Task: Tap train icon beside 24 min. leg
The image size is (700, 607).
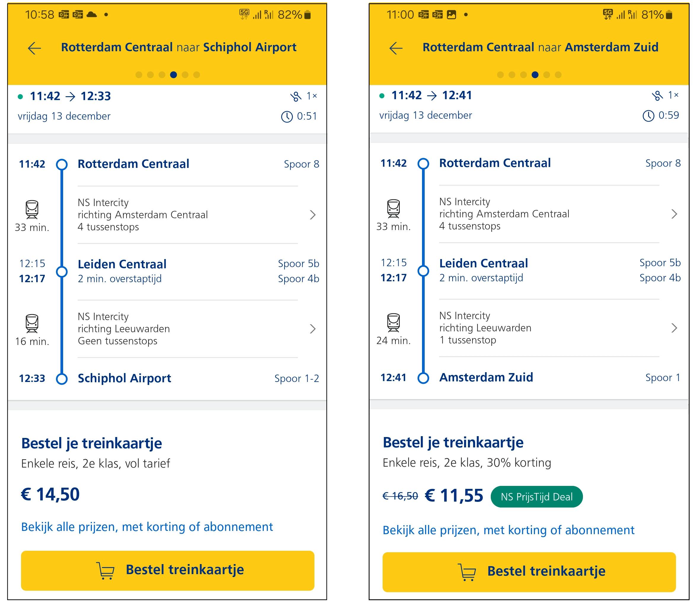Action: tap(393, 322)
